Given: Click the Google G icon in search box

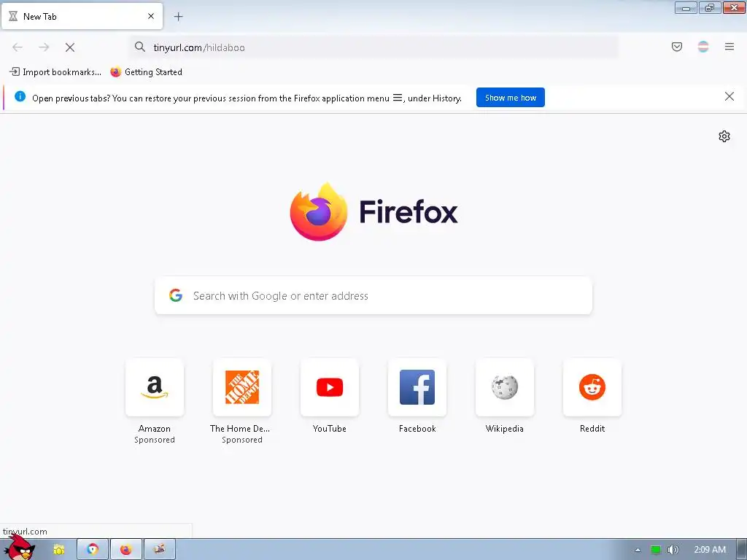Looking at the screenshot, I should point(176,295).
